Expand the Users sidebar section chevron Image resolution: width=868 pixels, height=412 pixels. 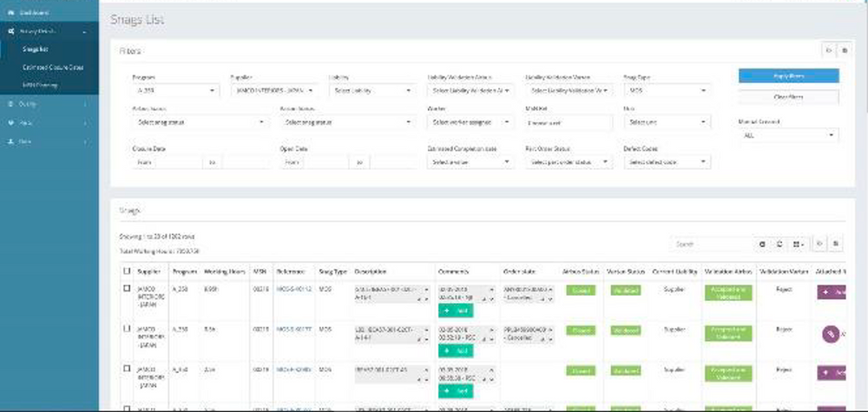tap(85, 141)
